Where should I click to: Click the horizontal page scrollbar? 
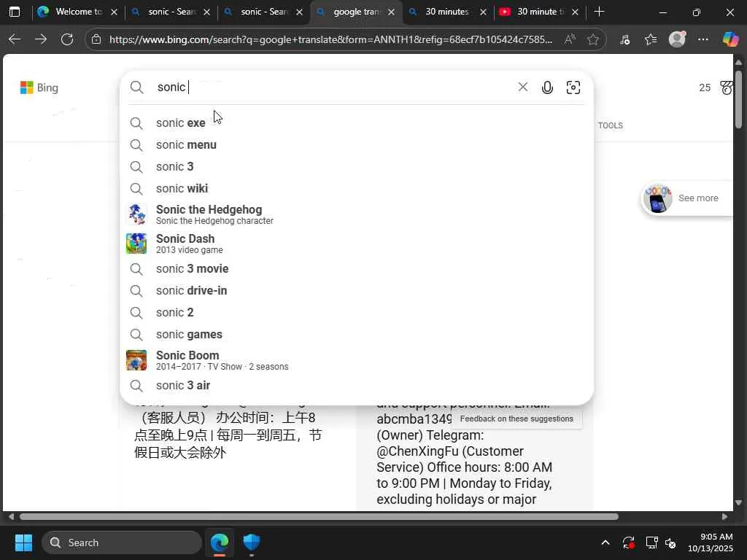[x=319, y=517]
